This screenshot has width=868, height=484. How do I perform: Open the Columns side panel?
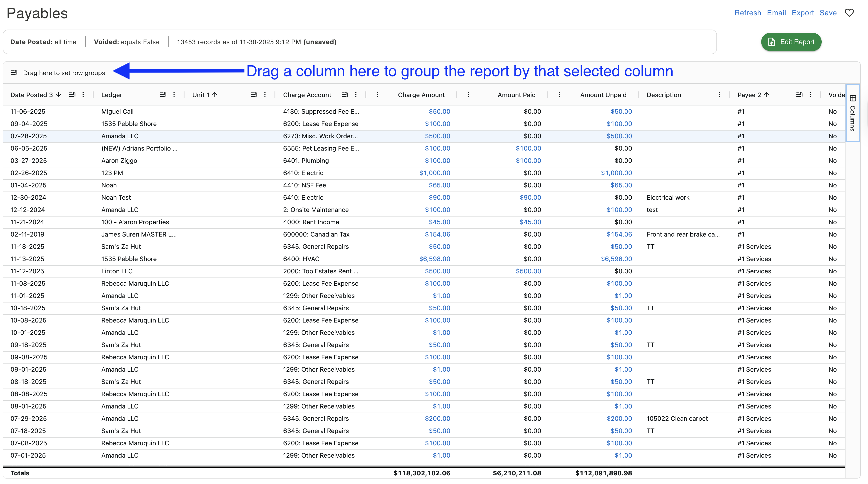853,113
